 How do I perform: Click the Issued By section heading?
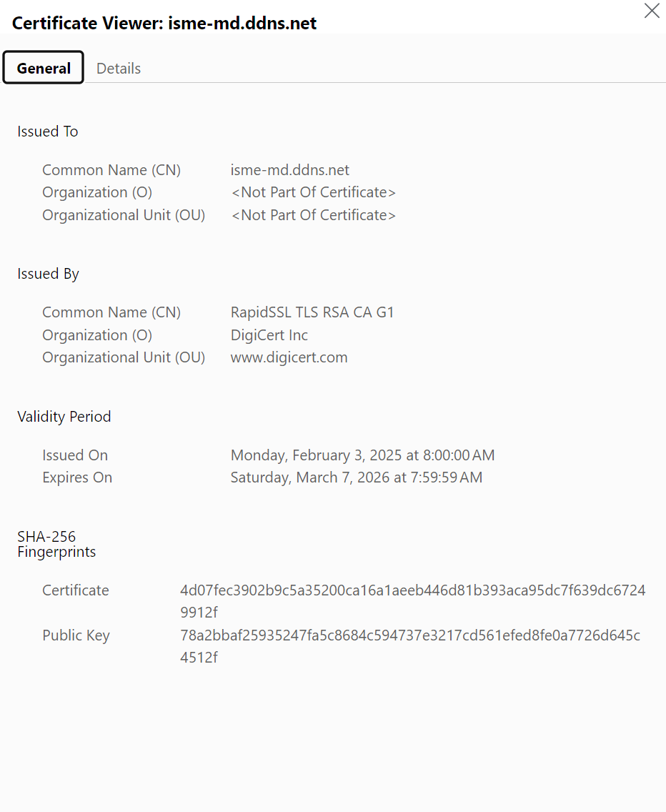click(x=48, y=274)
